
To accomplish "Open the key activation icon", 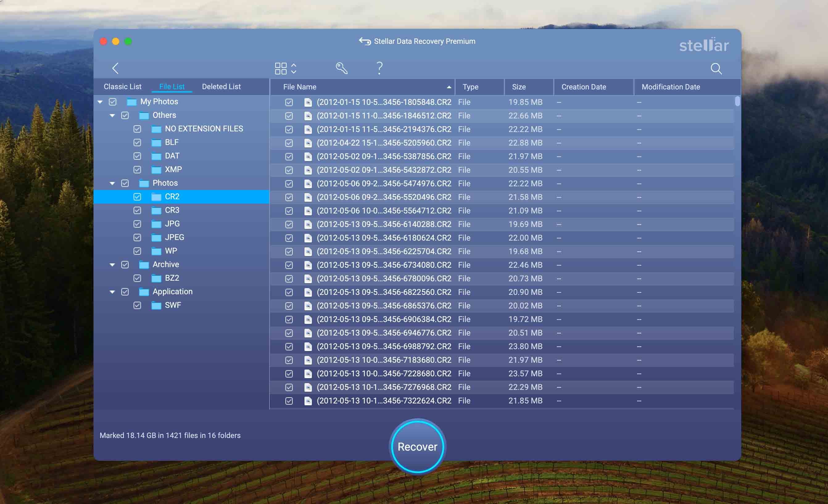I will [342, 68].
